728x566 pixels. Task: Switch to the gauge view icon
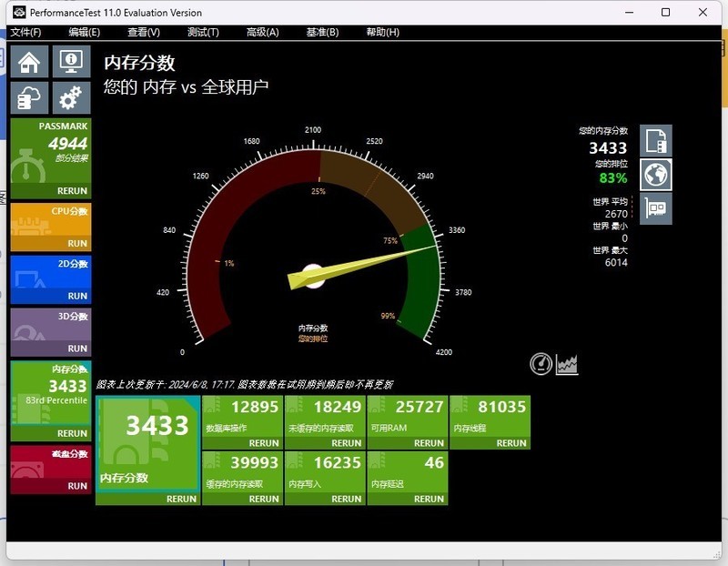(541, 365)
